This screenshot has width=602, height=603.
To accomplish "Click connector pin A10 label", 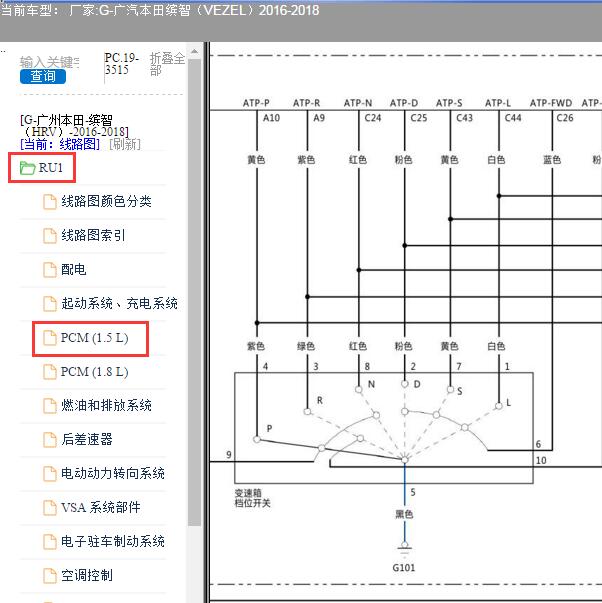I will pyautogui.click(x=271, y=118).
